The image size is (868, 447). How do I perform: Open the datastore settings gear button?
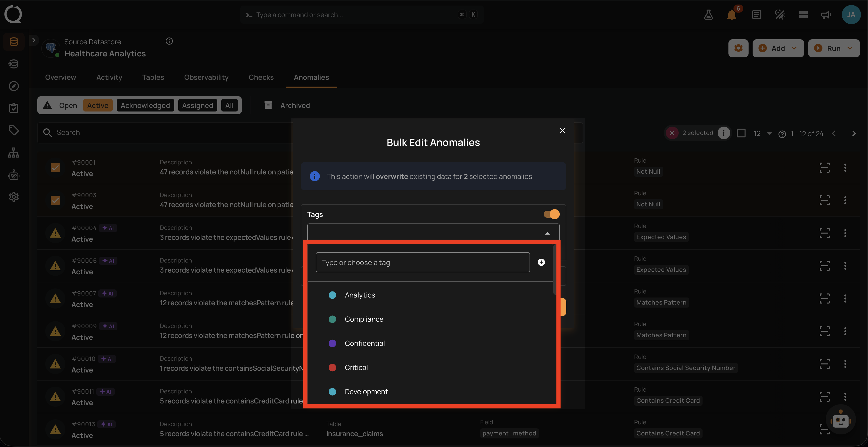[738, 48]
